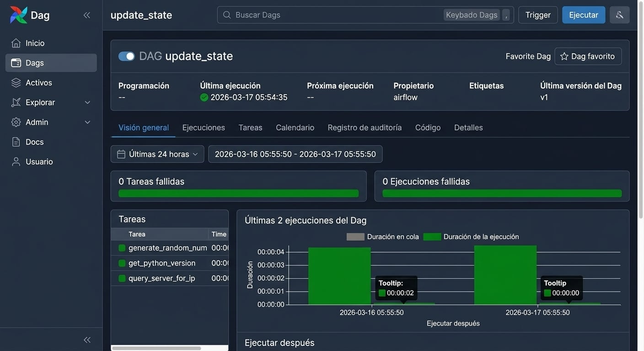Open the Detalles tab
This screenshot has height=351, width=644.
(468, 128)
